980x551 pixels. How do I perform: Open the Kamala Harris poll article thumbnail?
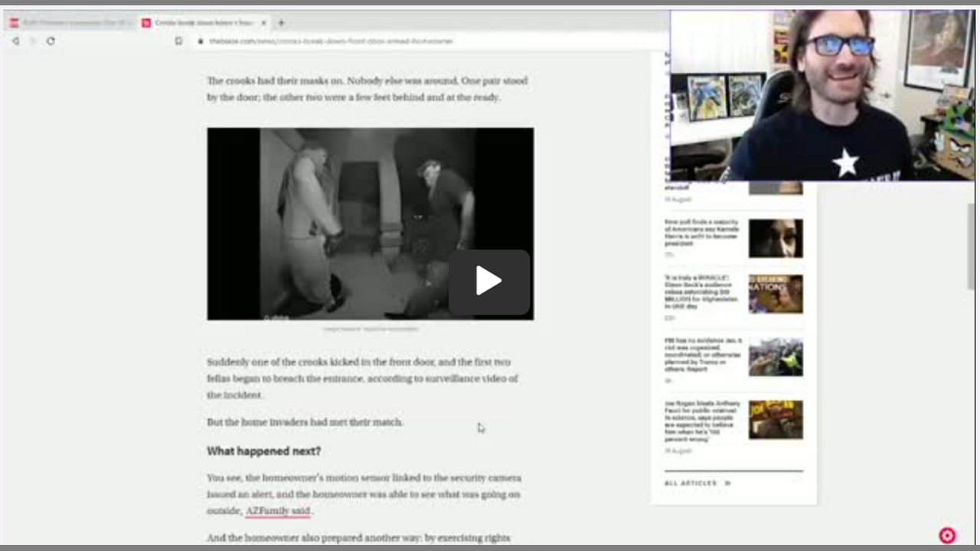(x=776, y=238)
